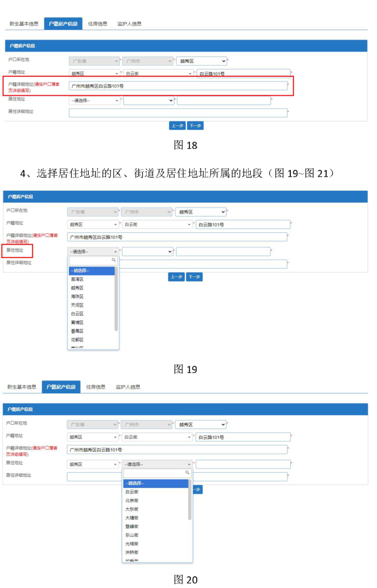Click 户籍详细地址 input in Figure 18
The width and height of the screenshot is (377, 588).
pyautogui.click(x=178, y=86)
